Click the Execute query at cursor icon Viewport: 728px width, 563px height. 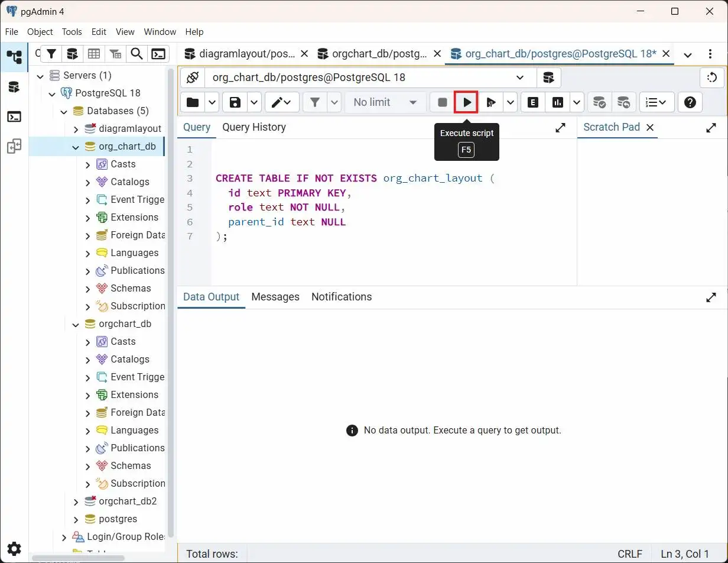point(490,102)
